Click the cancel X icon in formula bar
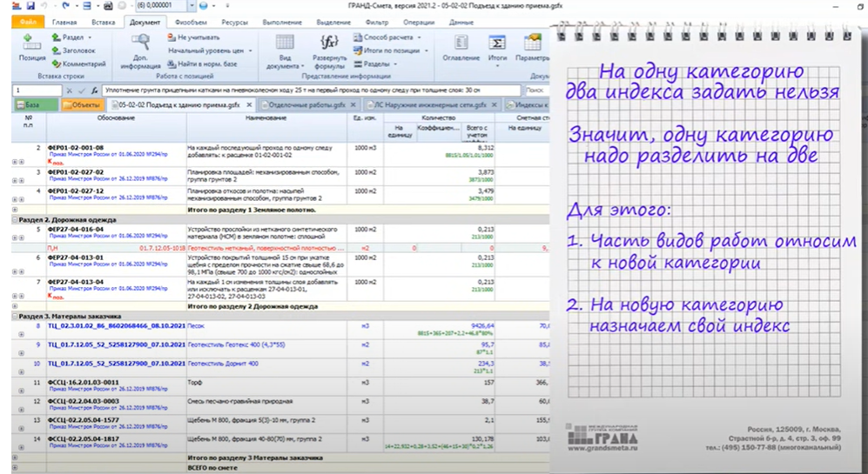The height and width of the screenshot is (474, 868). tap(69, 90)
